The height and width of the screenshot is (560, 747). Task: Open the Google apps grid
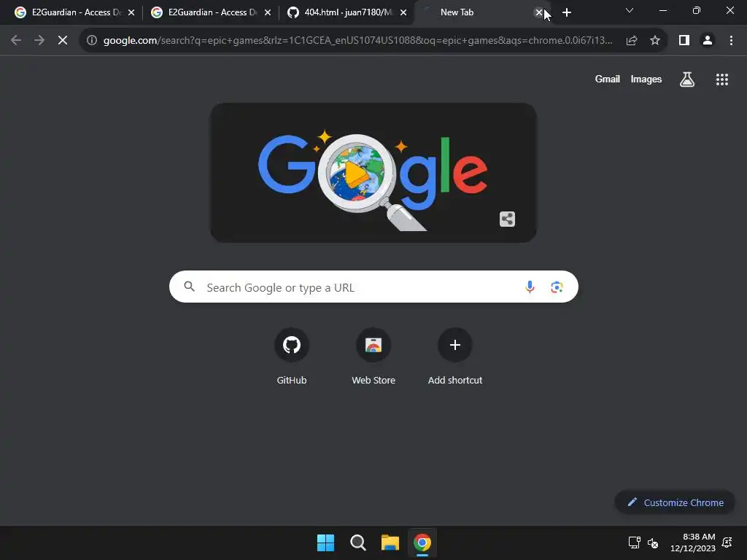click(x=722, y=79)
